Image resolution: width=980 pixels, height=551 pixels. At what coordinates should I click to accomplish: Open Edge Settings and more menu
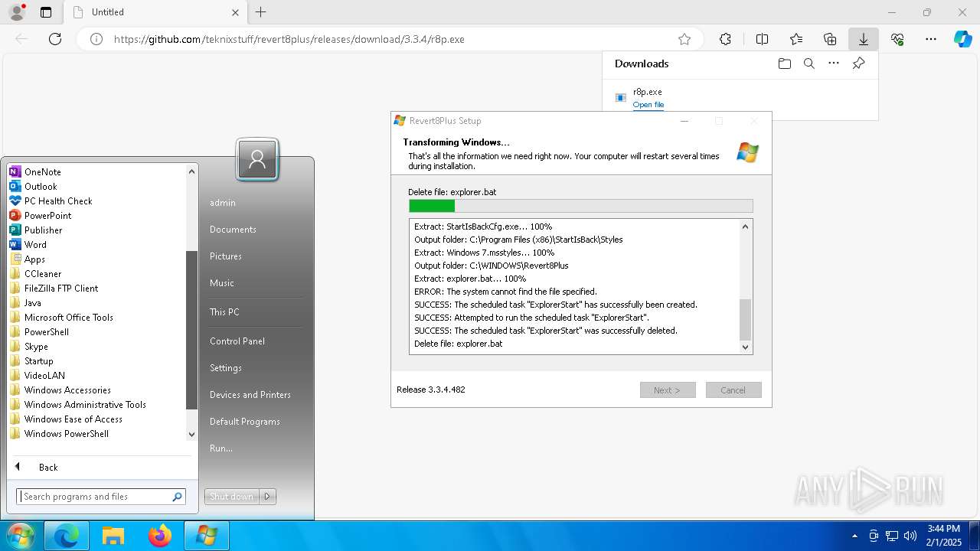click(x=931, y=39)
